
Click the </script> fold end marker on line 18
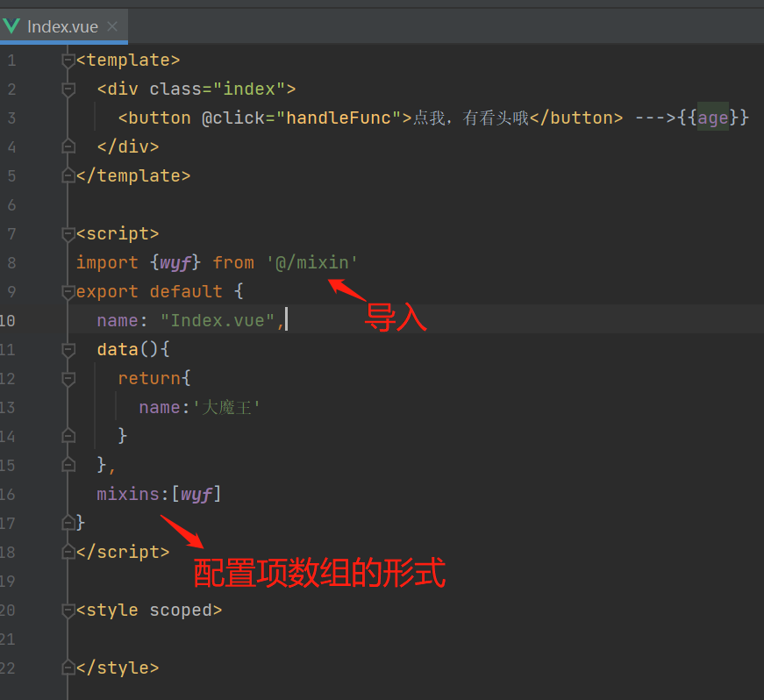(x=68, y=552)
